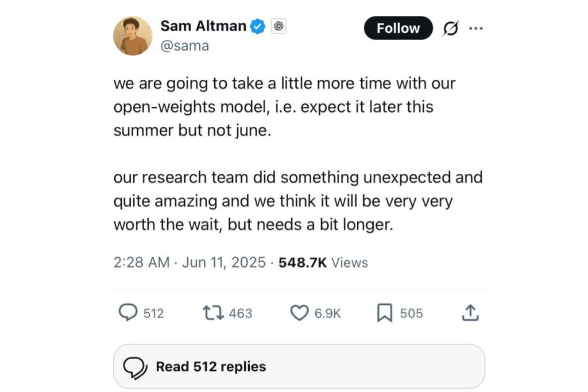The width and height of the screenshot is (588, 392).
Task: Click the reply speech bubble icon
Action: (129, 313)
